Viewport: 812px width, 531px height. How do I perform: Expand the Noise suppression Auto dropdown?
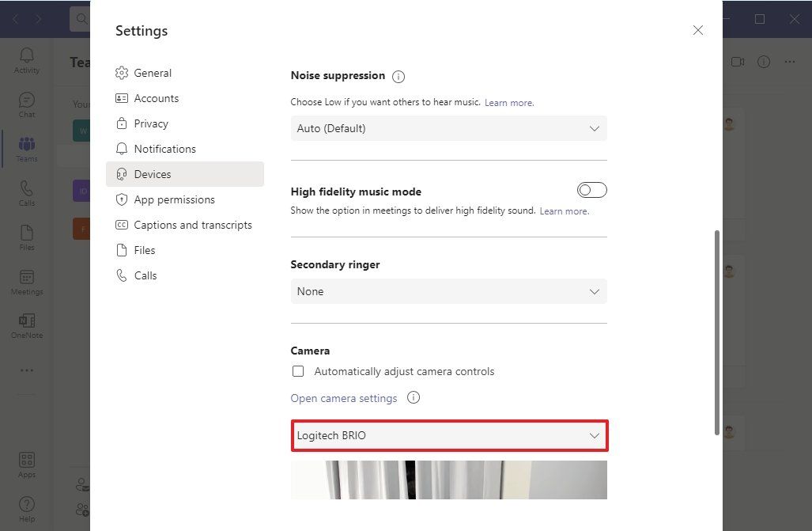448,128
